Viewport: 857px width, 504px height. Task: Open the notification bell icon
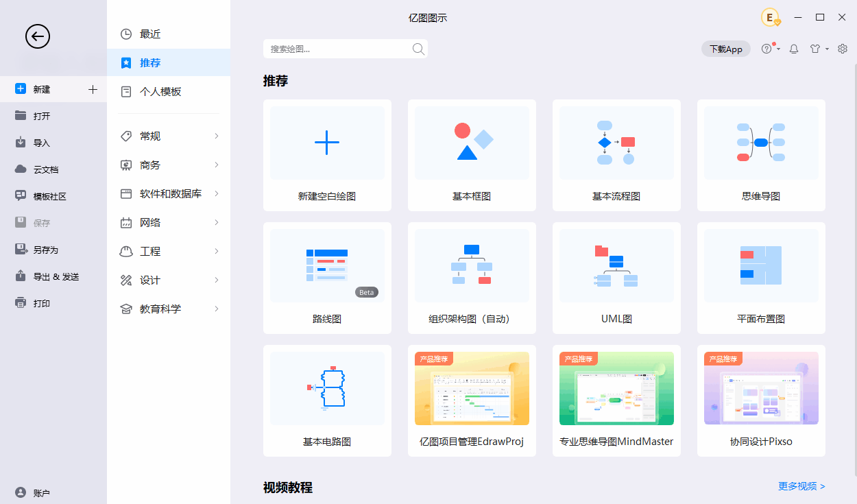793,49
